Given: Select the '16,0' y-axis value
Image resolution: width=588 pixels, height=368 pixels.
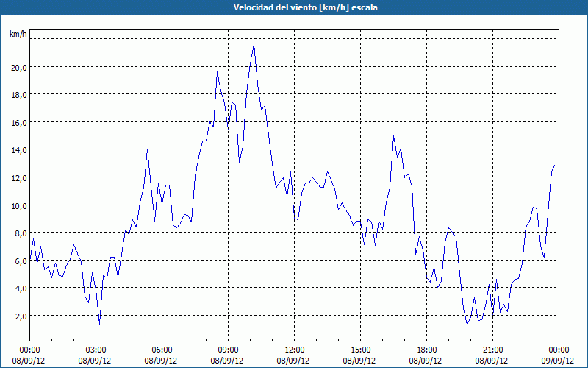Looking at the screenshot, I should click(20, 123).
